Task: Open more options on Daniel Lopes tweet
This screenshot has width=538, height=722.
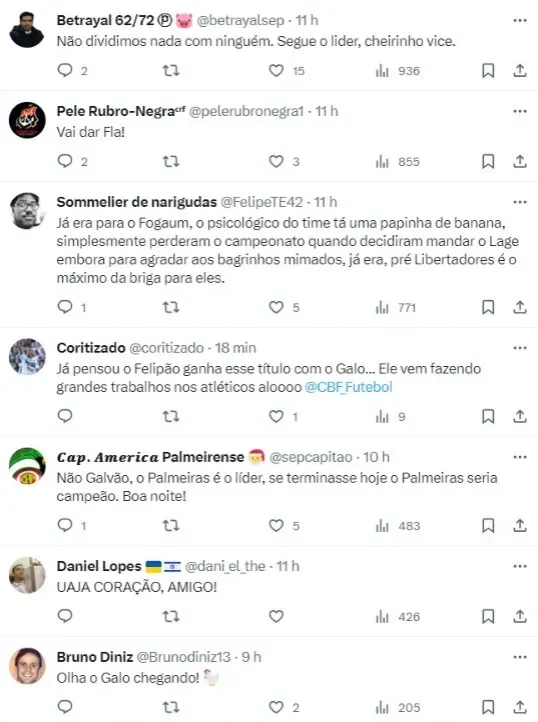Action: tap(520, 566)
